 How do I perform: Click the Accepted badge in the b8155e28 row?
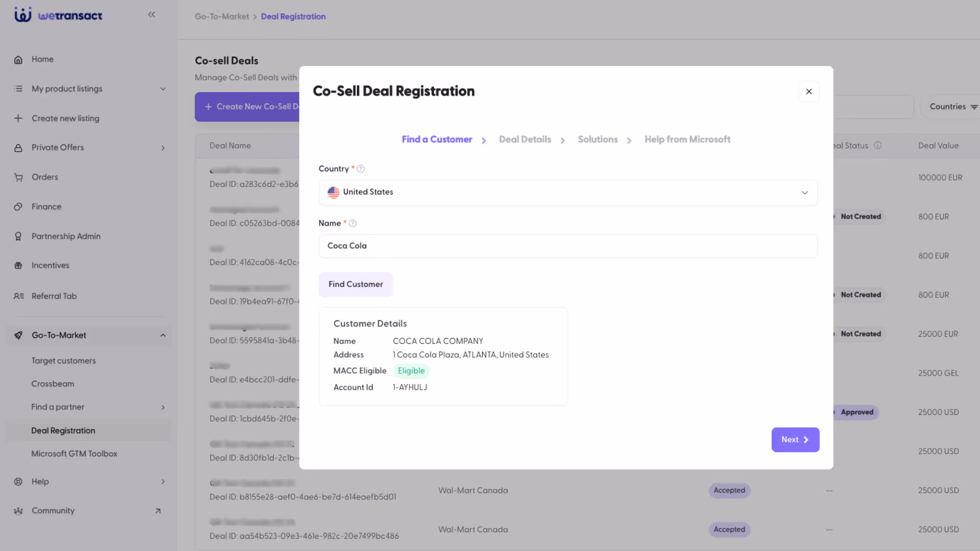[729, 491]
